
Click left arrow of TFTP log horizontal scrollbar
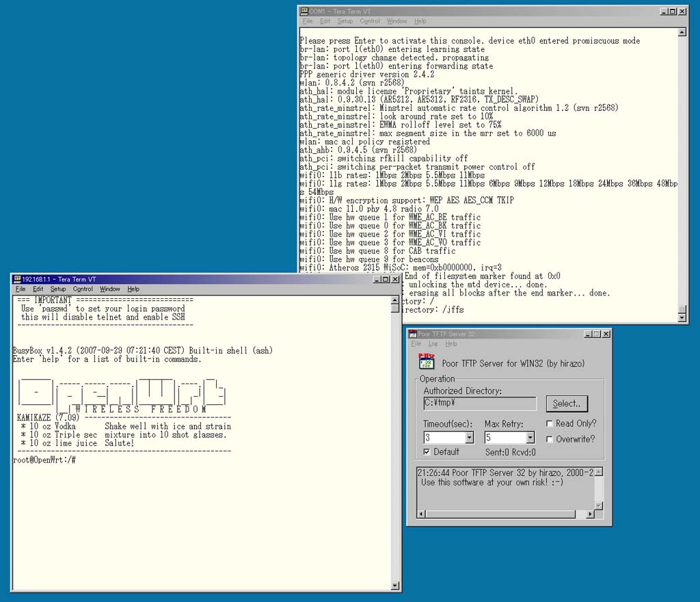coord(421,514)
